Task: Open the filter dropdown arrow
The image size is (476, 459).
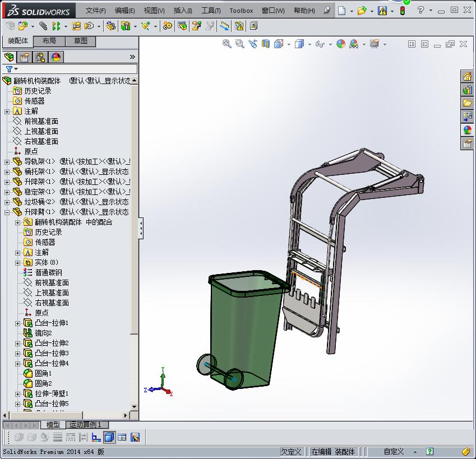Action: point(16,69)
